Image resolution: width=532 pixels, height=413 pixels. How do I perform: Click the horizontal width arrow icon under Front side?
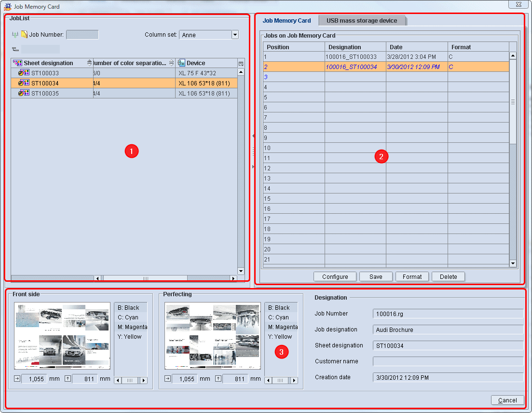[16, 380]
